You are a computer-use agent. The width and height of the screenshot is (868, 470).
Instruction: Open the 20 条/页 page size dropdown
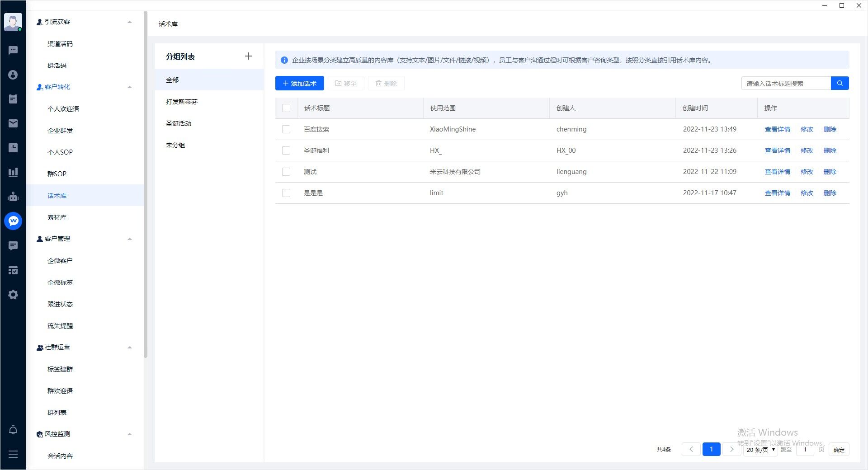(760, 450)
